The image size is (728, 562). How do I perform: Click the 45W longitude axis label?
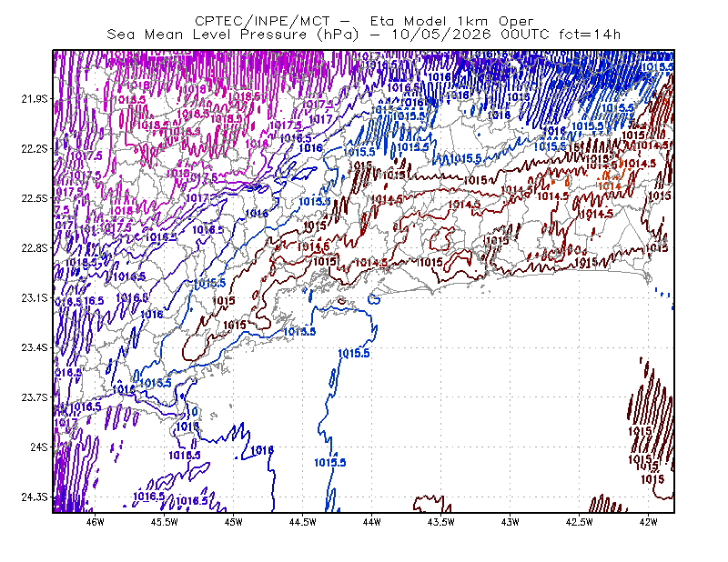tap(234, 522)
